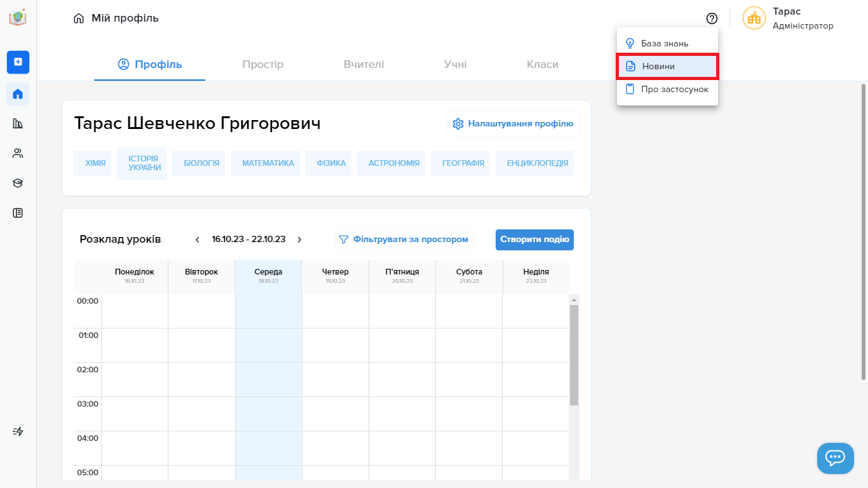
Task: Click the lightning quick-actions icon
Action: 18,431
